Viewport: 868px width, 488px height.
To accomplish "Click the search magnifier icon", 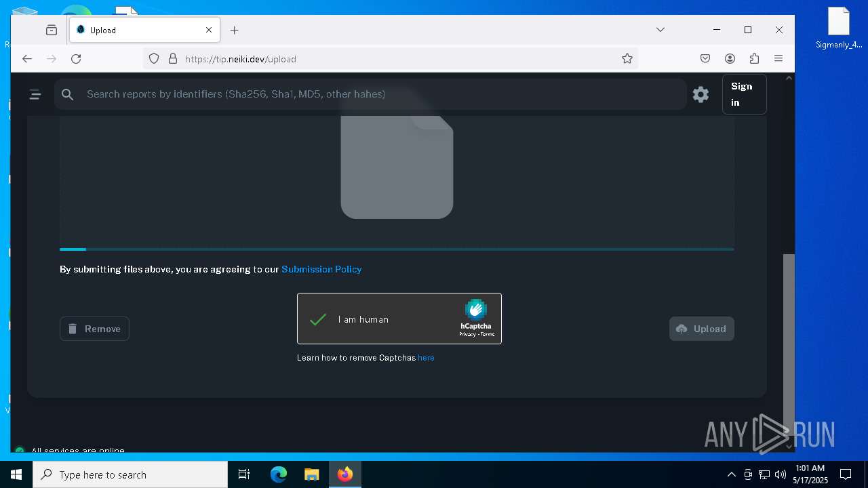I will [x=67, y=95].
